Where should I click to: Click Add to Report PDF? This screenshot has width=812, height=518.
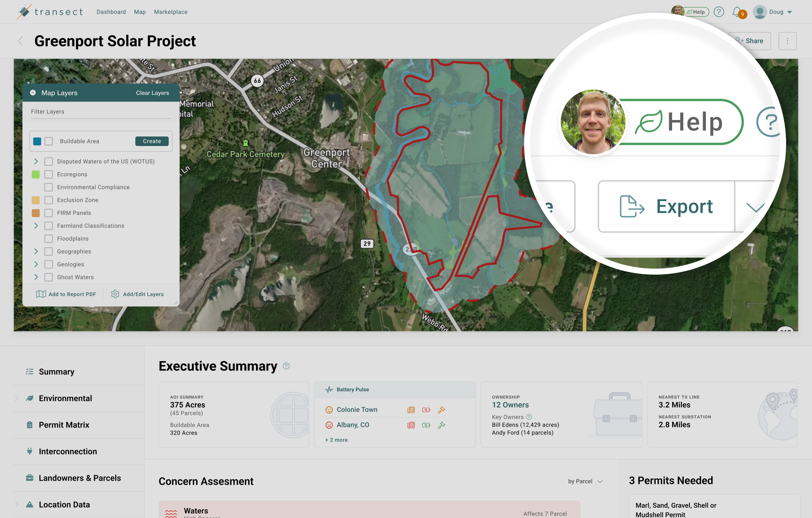66,294
